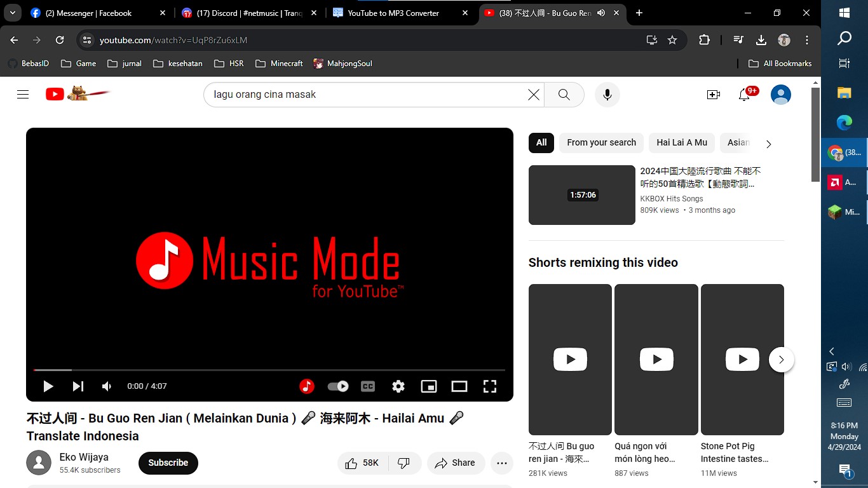The image size is (868, 488).
Task: Click the red Music Mode icon
Action: tap(306, 386)
